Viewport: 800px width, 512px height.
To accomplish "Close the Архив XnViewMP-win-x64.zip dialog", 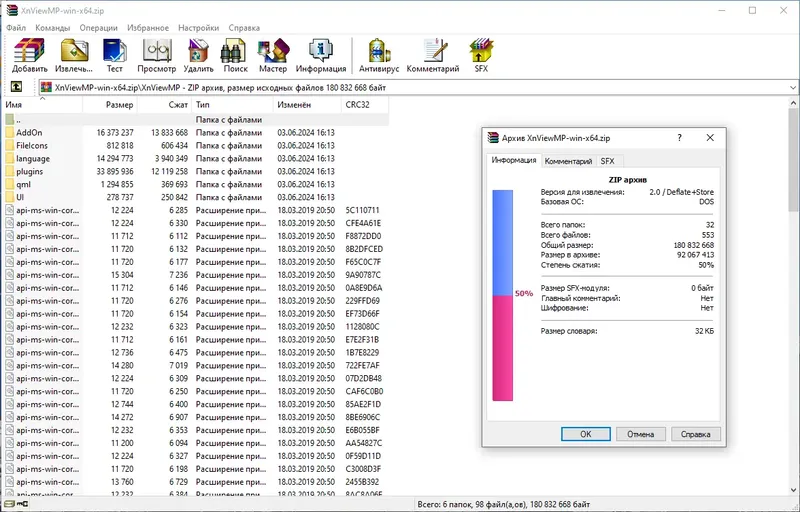I will click(x=710, y=138).
